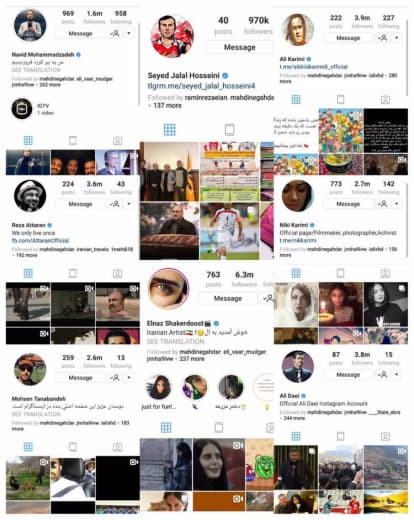Screen dimensions: 414x520
Task: Expand dropdown arrow beside Reza Attaran Message button
Action: pyautogui.click(x=129, y=204)
